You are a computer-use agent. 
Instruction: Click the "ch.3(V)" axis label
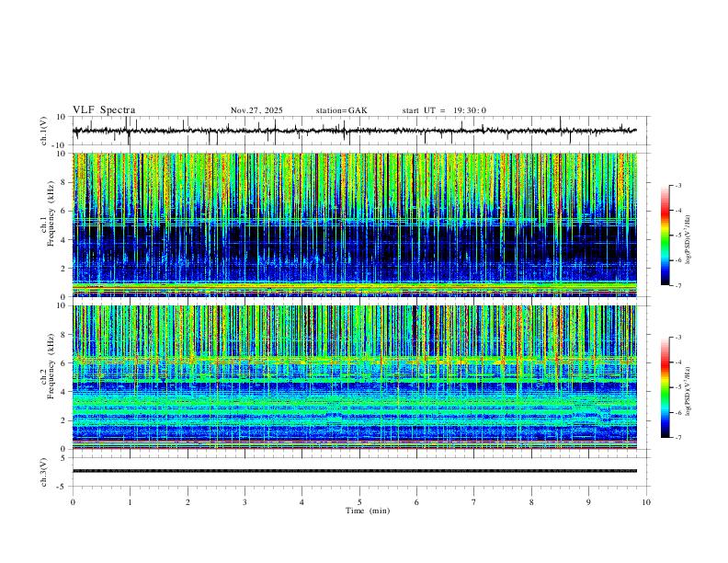pos(44,472)
